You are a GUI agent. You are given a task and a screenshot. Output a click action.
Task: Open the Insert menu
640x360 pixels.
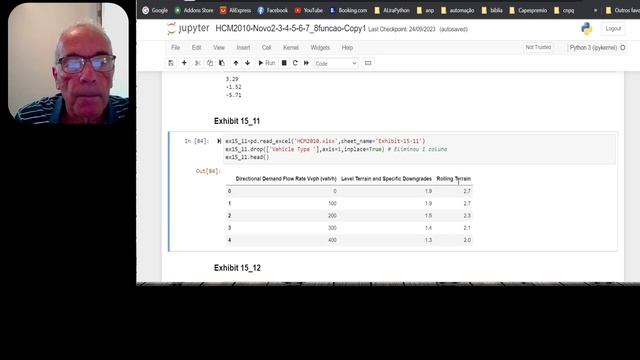[x=243, y=48]
